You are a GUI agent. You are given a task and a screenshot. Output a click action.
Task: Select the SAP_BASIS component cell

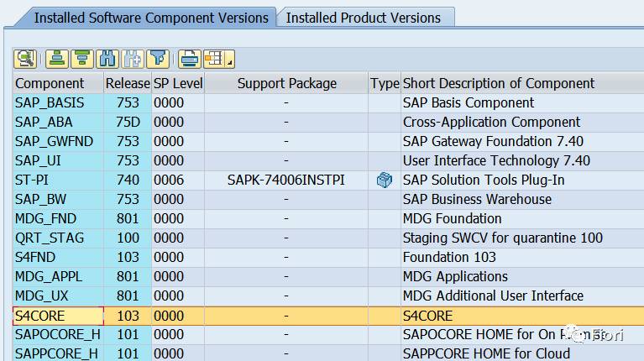pos(58,102)
